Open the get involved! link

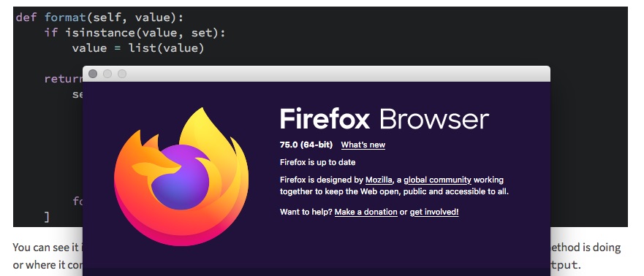click(434, 212)
